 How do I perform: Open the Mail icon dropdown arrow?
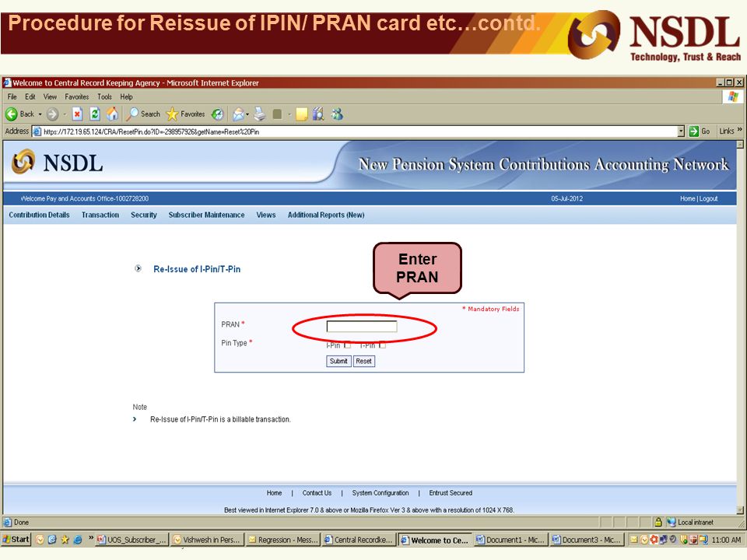tap(247, 114)
